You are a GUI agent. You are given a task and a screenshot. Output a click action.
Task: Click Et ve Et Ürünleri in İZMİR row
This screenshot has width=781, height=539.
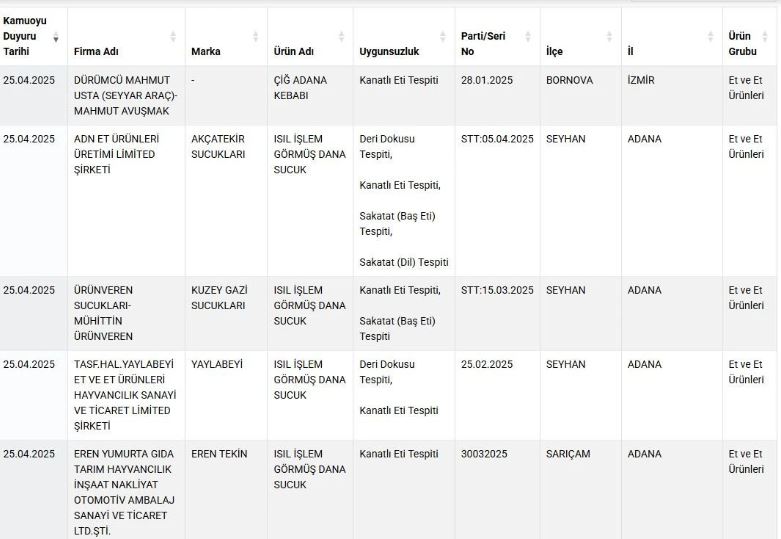[746, 88]
